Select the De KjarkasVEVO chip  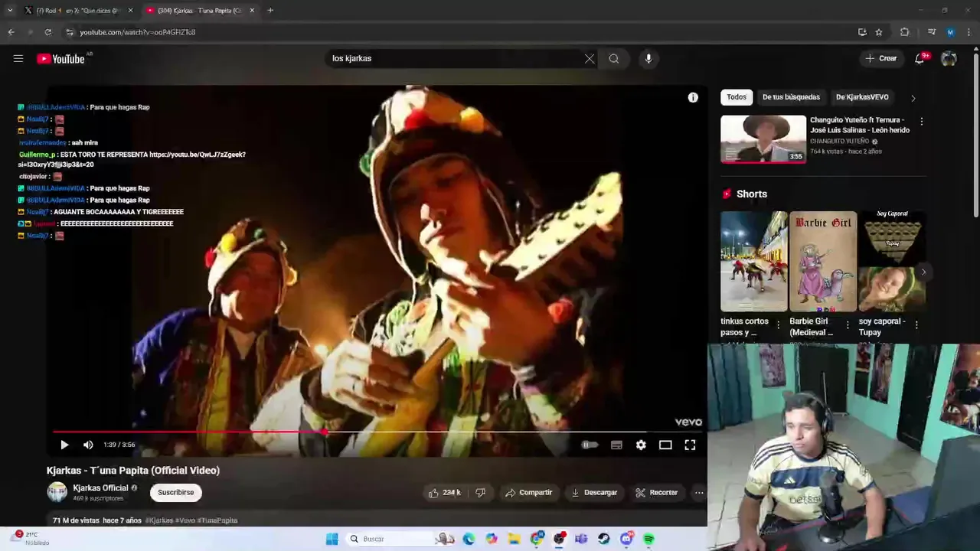click(x=862, y=97)
